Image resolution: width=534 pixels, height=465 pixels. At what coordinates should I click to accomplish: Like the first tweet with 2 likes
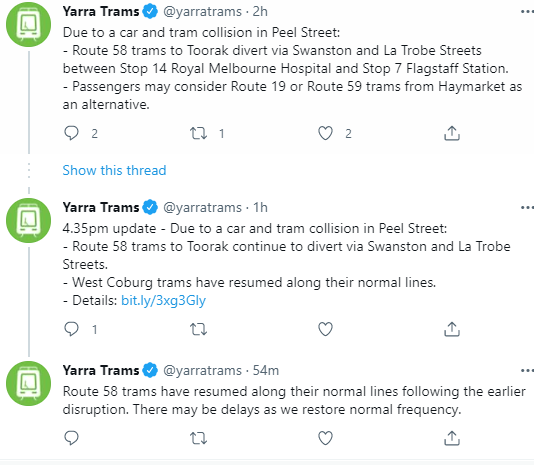(x=325, y=133)
